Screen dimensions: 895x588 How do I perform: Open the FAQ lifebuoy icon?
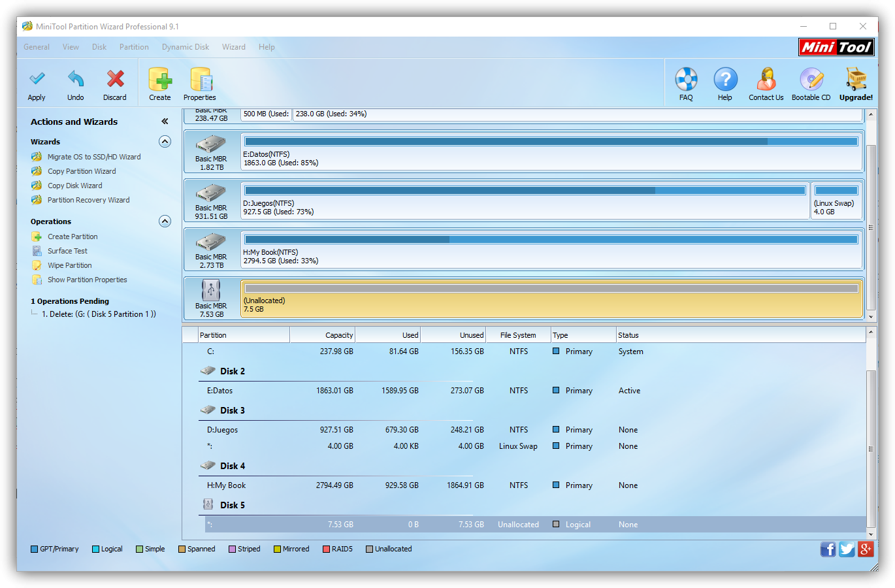686,80
